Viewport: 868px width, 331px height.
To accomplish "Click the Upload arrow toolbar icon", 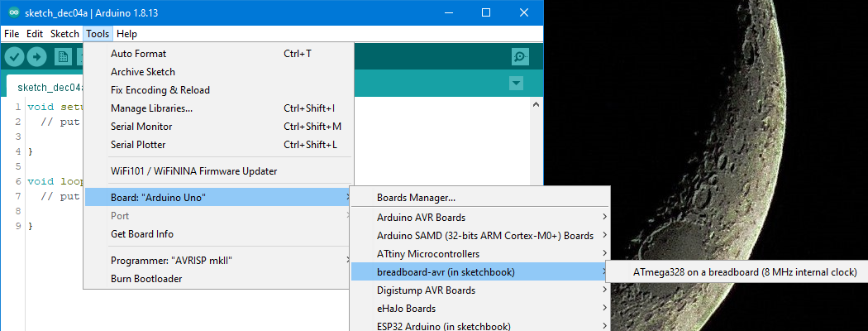I will [37, 56].
